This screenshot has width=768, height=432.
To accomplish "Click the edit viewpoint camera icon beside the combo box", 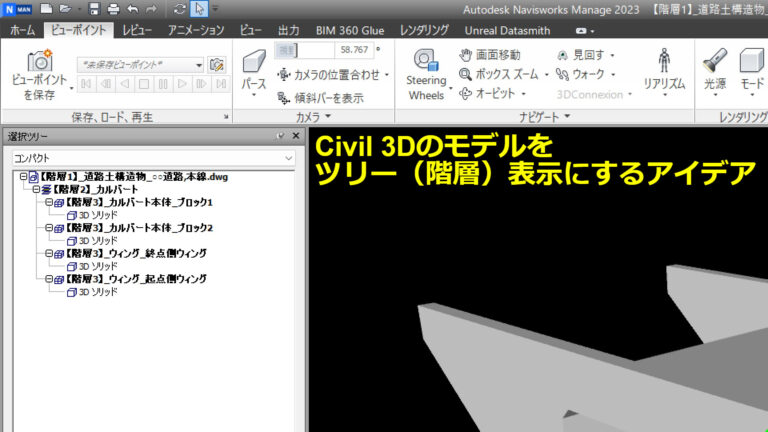I will [216, 64].
